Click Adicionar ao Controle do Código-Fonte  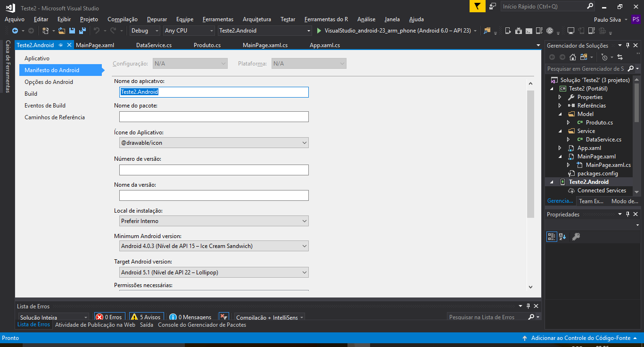tap(581, 338)
